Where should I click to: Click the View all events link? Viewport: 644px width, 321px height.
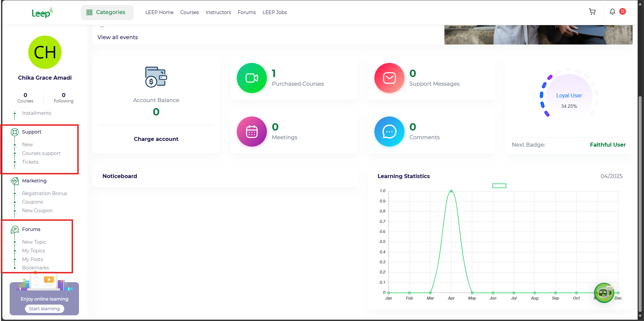[118, 37]
